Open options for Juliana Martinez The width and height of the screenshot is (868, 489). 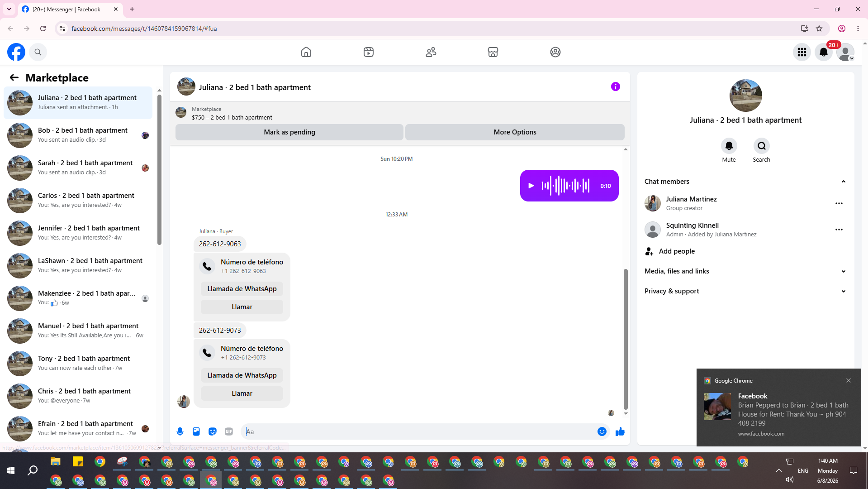(x=839, y=203)
